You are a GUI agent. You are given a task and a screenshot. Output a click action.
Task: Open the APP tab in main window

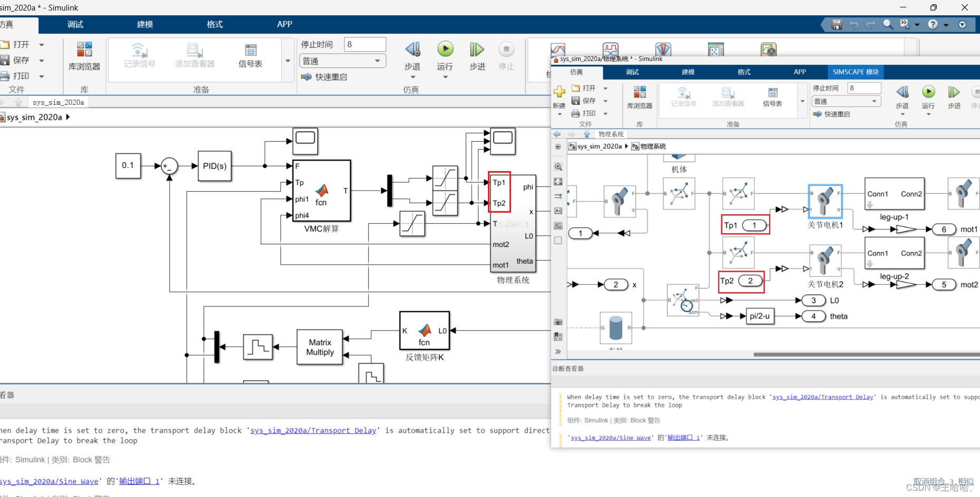coord(285,24)
